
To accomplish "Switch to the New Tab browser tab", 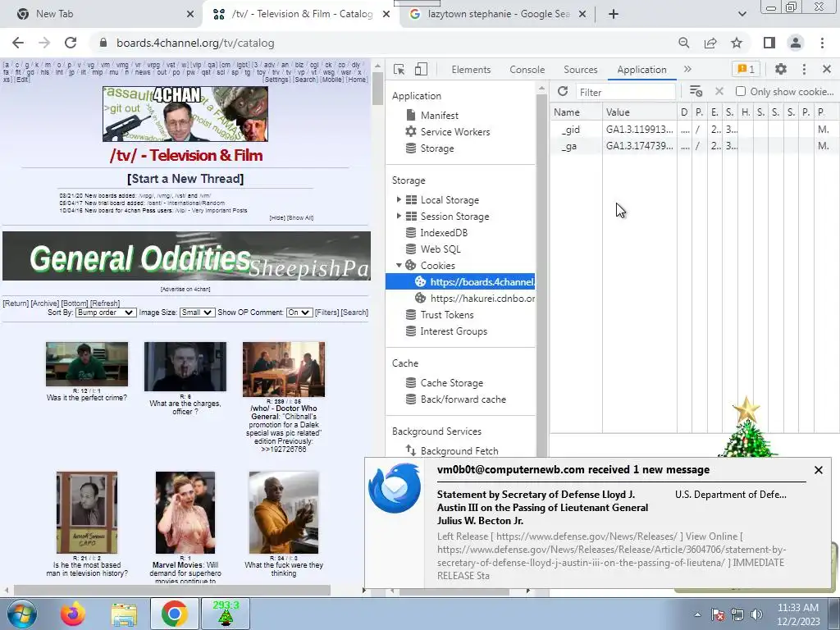I will (x=100, y=14).
